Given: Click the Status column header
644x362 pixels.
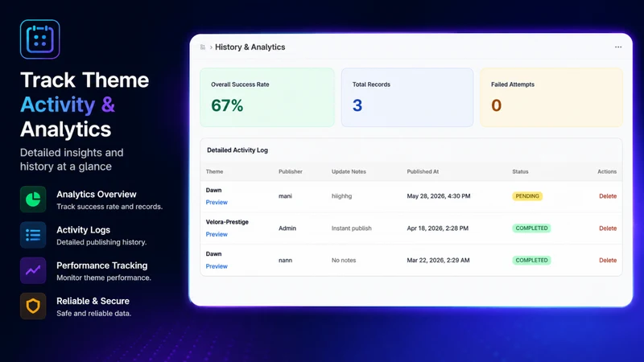Looking at the screenshot, I should click(520, 171).
